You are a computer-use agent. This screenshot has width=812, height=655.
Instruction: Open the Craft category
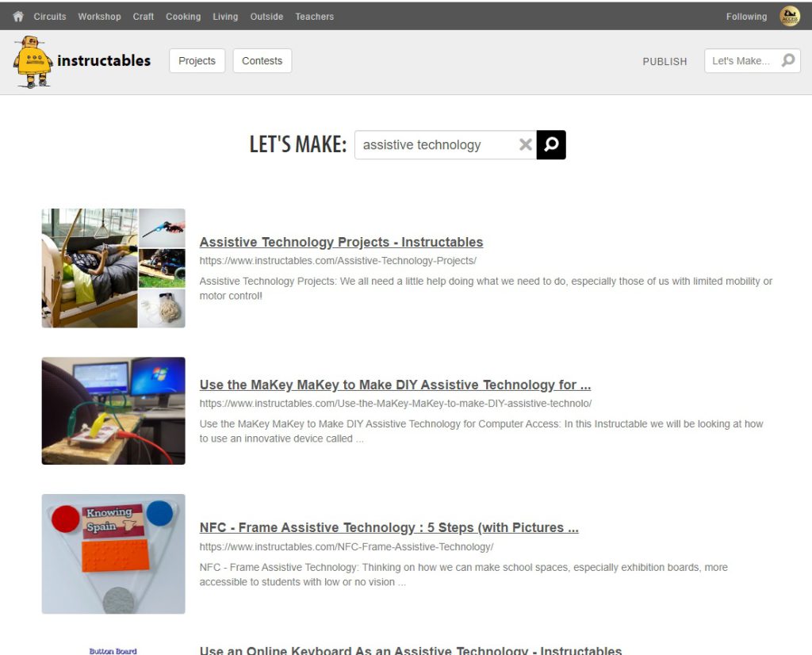pyautogui.click(x=143, y=17)
